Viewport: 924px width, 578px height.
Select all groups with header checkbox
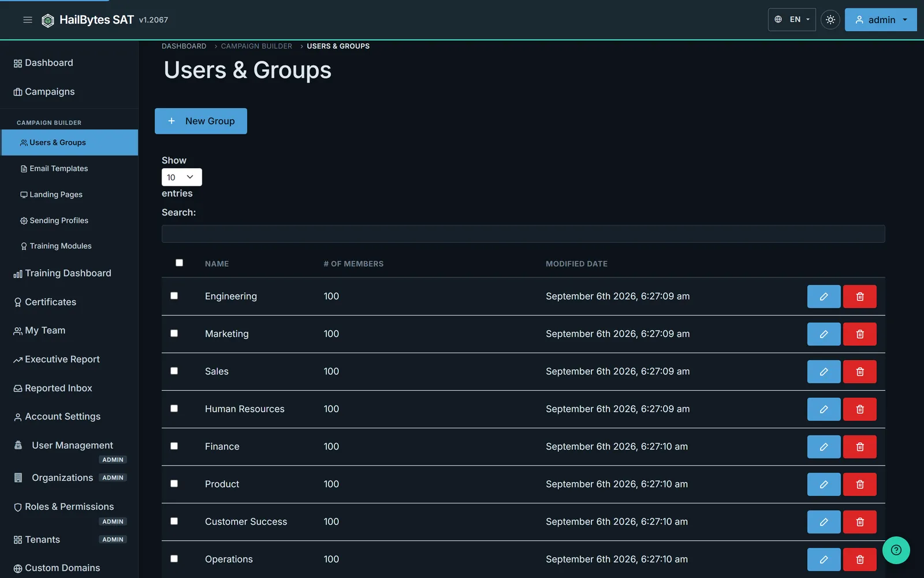coord(179,262)
